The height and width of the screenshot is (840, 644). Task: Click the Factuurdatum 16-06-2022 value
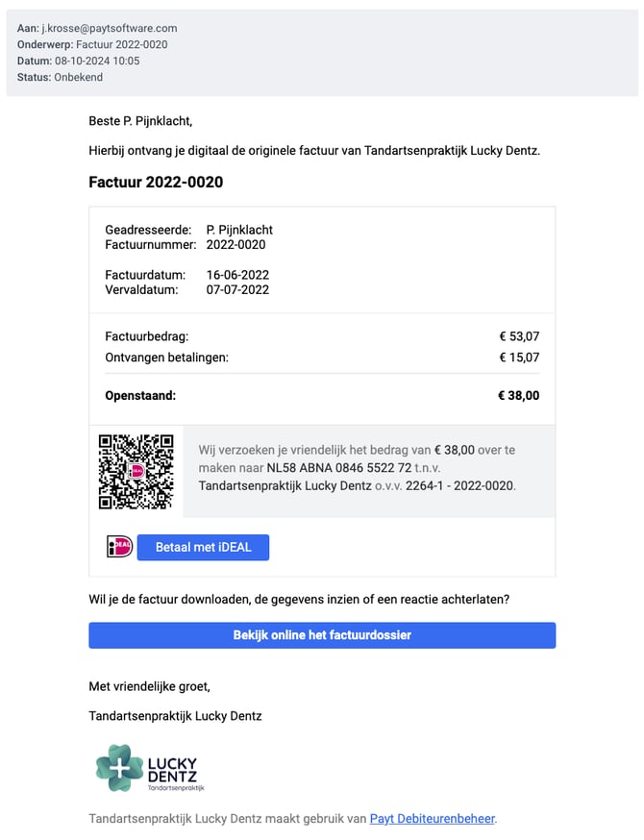pos(237,275)
